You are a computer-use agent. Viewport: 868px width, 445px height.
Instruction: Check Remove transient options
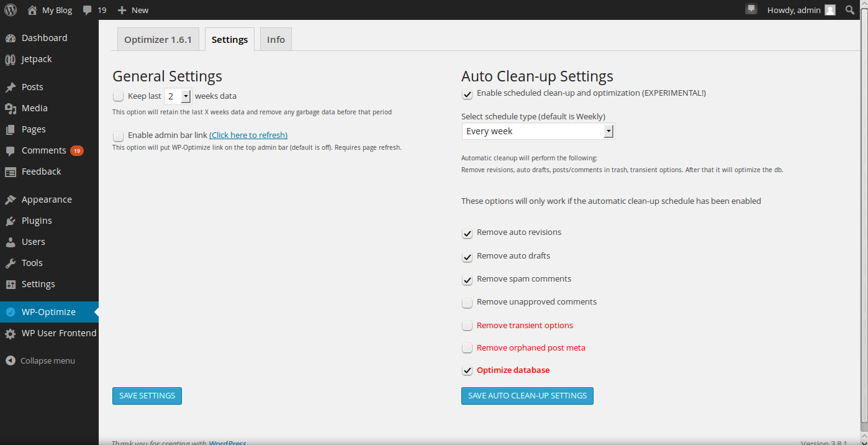pos(467,326)
